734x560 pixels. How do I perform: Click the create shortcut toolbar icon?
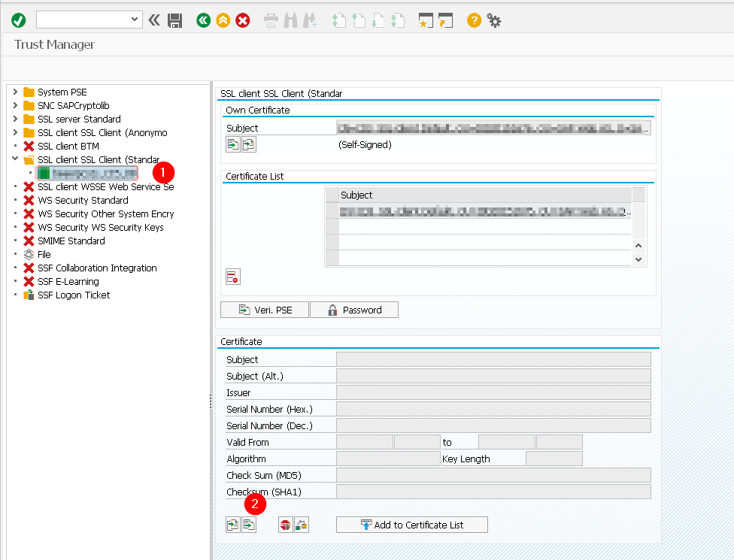445,20
